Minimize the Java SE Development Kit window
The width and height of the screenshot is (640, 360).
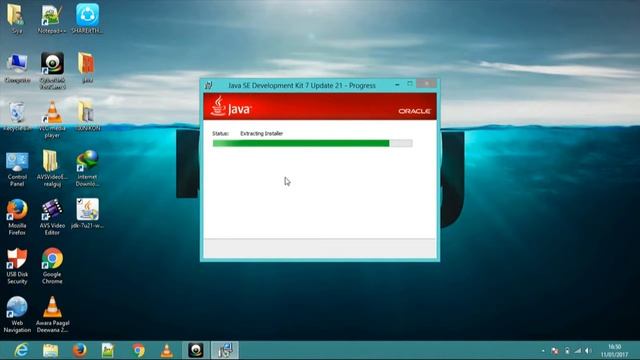tap(397, 84)
